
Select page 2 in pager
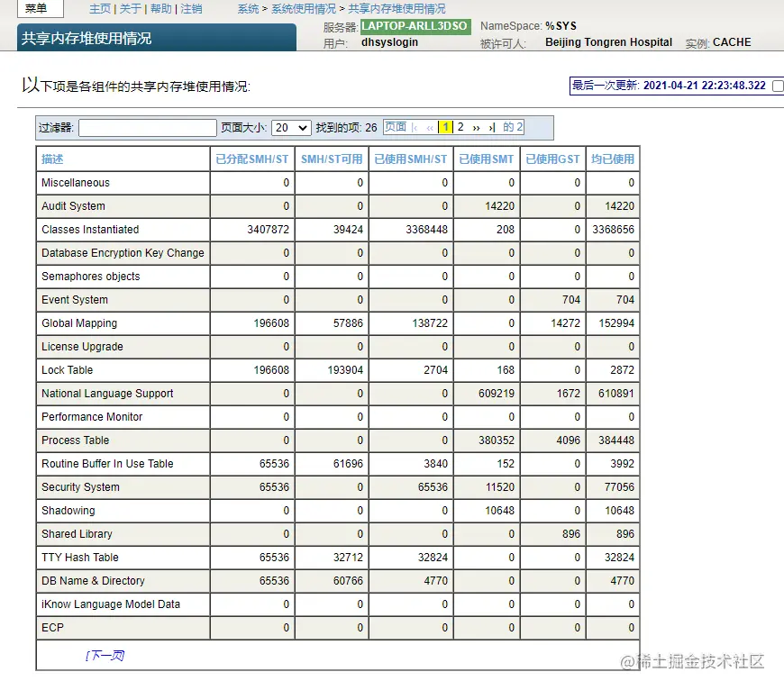[x=460, y=127]
